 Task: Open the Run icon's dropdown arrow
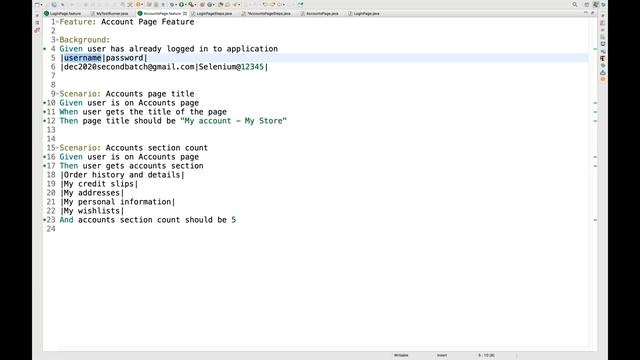click(x=186, y=5)
